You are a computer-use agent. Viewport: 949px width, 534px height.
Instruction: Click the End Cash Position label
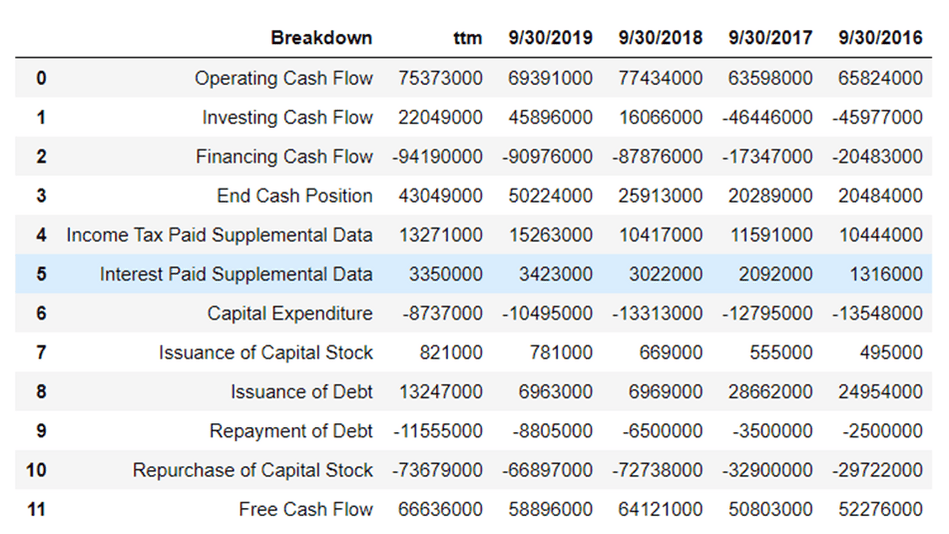coord(294,195)
